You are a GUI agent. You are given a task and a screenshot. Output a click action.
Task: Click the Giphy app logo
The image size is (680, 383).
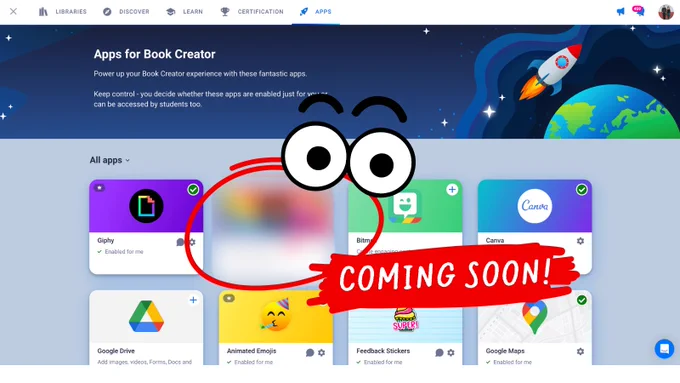[x=146, y=206]
